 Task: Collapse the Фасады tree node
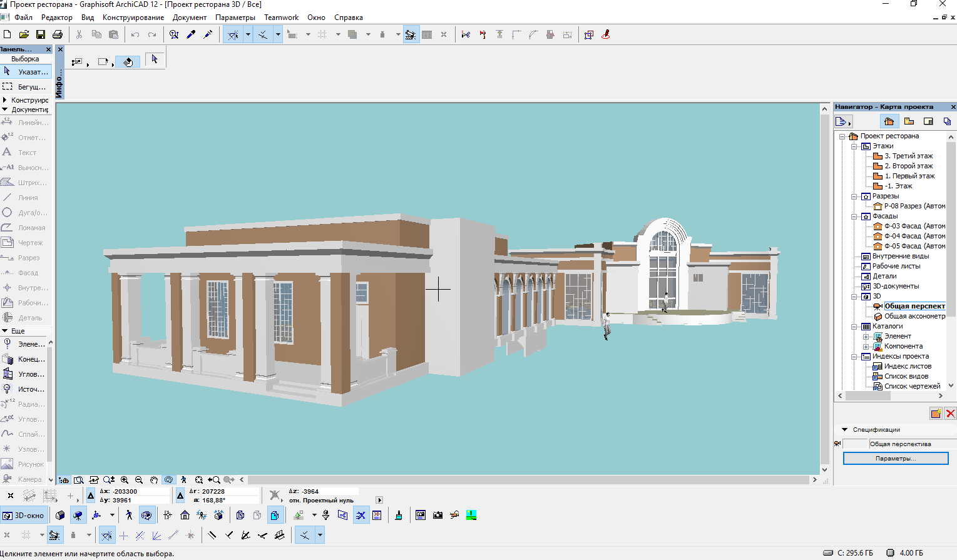[854, 216]
